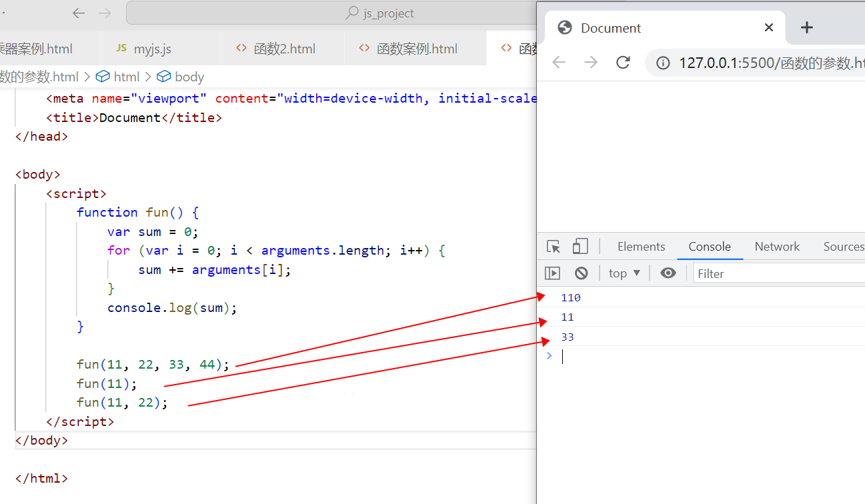Select the console output 33
This screenshot has width=865, height=504.
coord(568,337)
